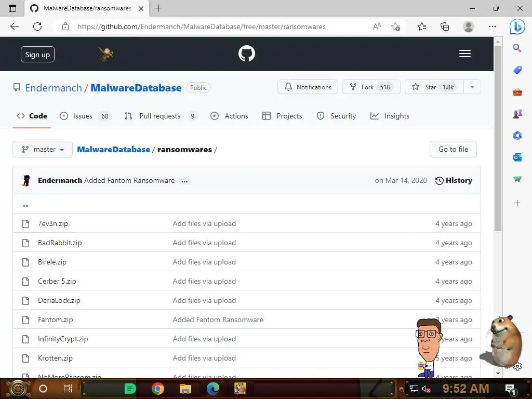Image resolution: width=532 pixels, height=399 pixels.
Task: Open 7ev3n.zip file
Action: [53, 223]
